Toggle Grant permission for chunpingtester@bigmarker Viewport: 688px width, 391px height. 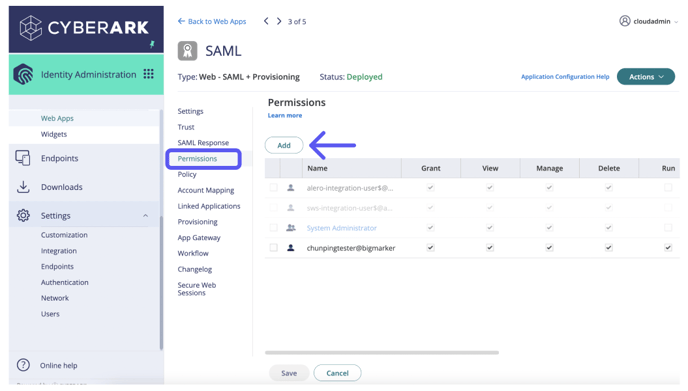click(430, 248)
